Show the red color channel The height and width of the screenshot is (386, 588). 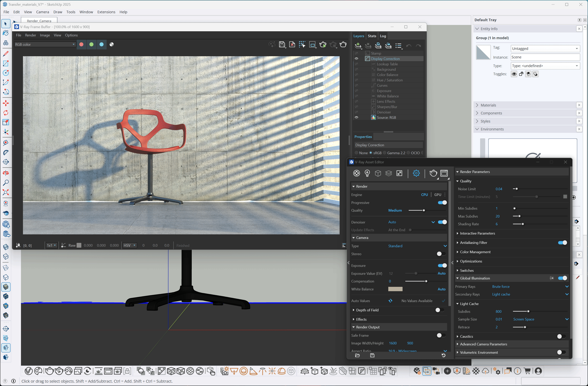click(x=81, y=45)
